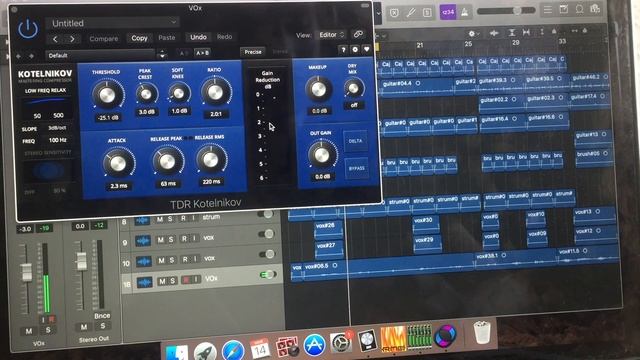Click the threshold value field -25.1 dB
640x360 pixels.
[108, 118]
